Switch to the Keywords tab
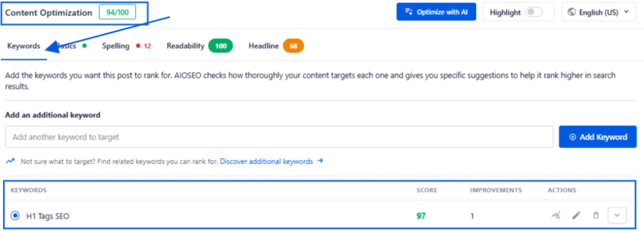 pyautogui.click(x=23, y=46)
